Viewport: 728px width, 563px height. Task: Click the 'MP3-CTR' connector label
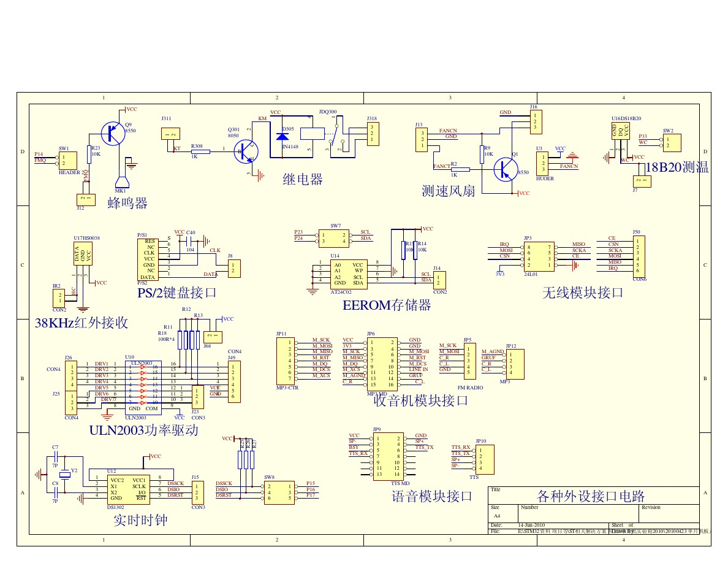click(287, 388)
